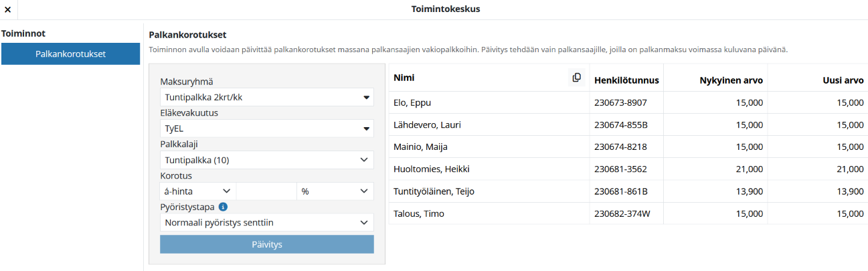The image size is (868, 271).
Task: Click the Pyöristystapa info icon
Action: click(x=224, y=207)
